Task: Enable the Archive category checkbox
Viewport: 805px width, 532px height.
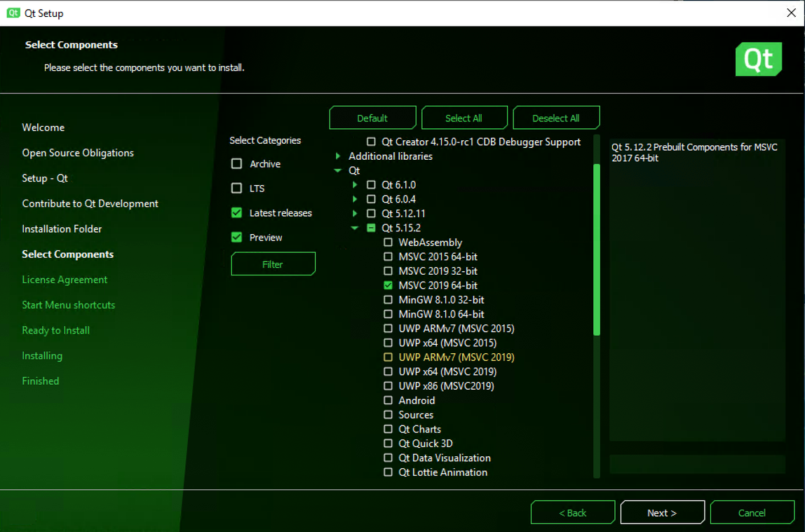Action: pos(237,163)
